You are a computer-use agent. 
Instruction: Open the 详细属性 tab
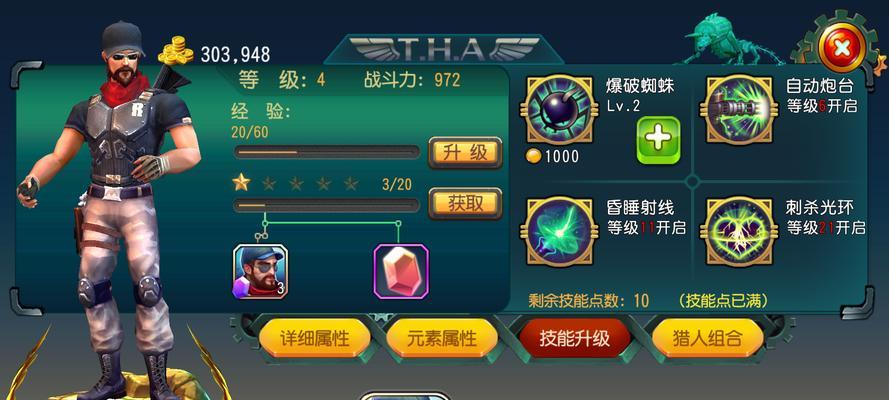point(315,339)
